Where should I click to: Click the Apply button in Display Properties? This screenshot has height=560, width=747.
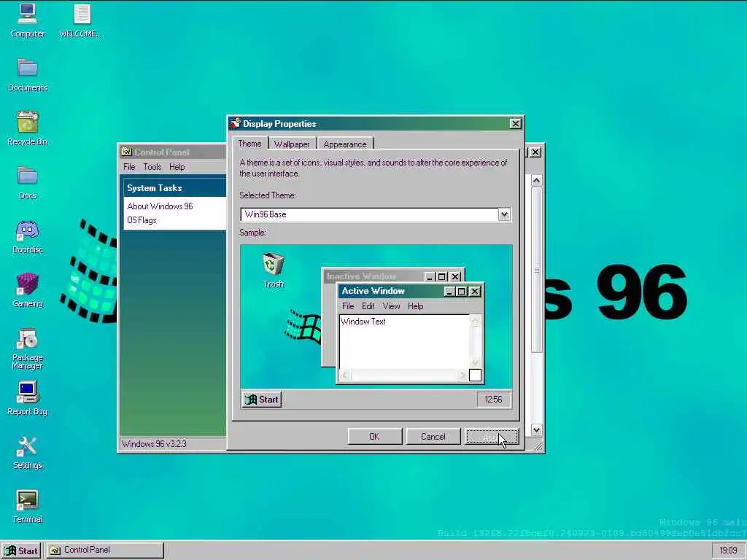tap(492, 437)
